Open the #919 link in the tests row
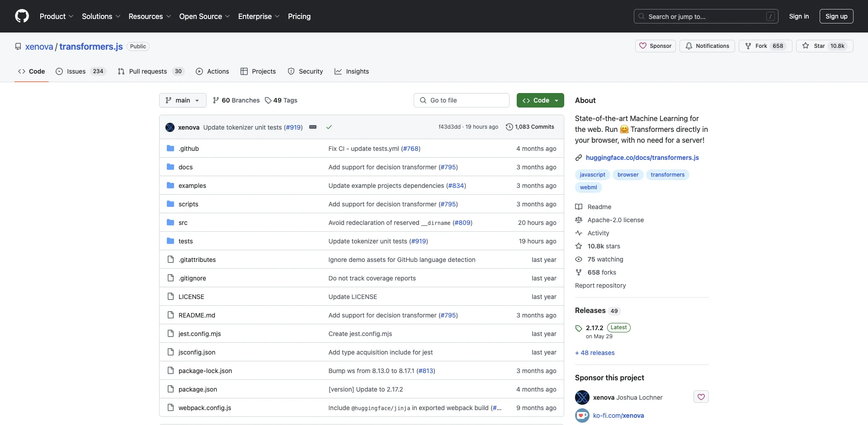 (419, 241)
